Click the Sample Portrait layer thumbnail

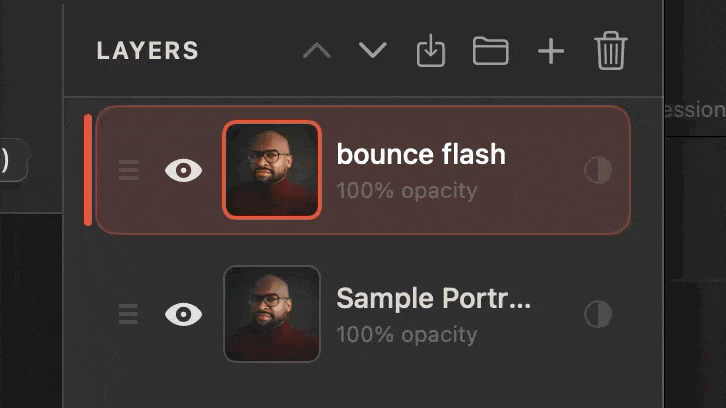pyautogui.click(x=272, y=314)
